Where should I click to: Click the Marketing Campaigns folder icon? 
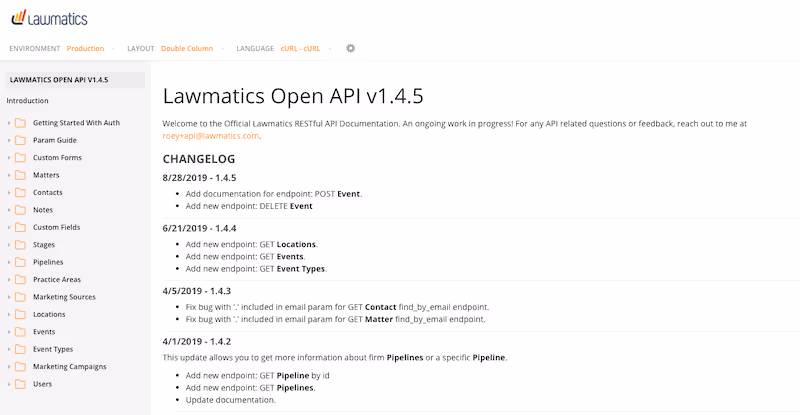pos(20,367)
